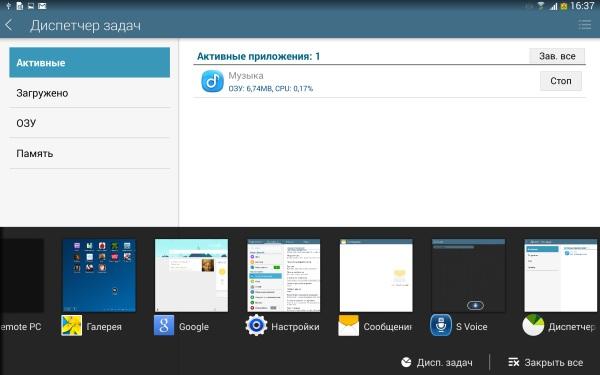Tap the S Voice microphone icon
The image size is (600, 375).
pos(441,326)
